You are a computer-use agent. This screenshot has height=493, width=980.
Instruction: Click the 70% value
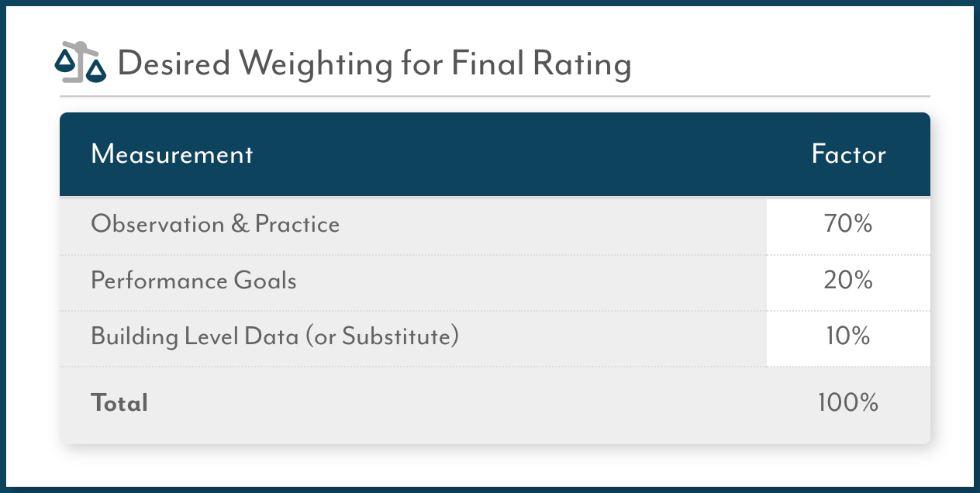tap(848, 225)
